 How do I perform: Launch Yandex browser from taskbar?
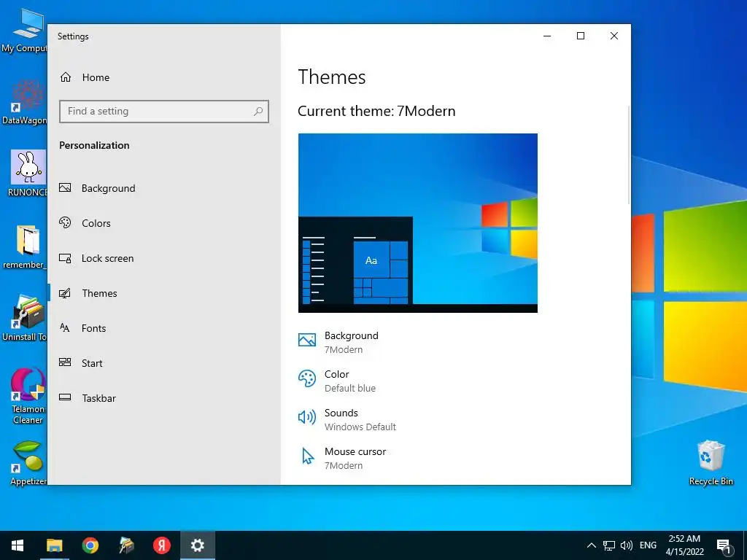coord(162,545)
